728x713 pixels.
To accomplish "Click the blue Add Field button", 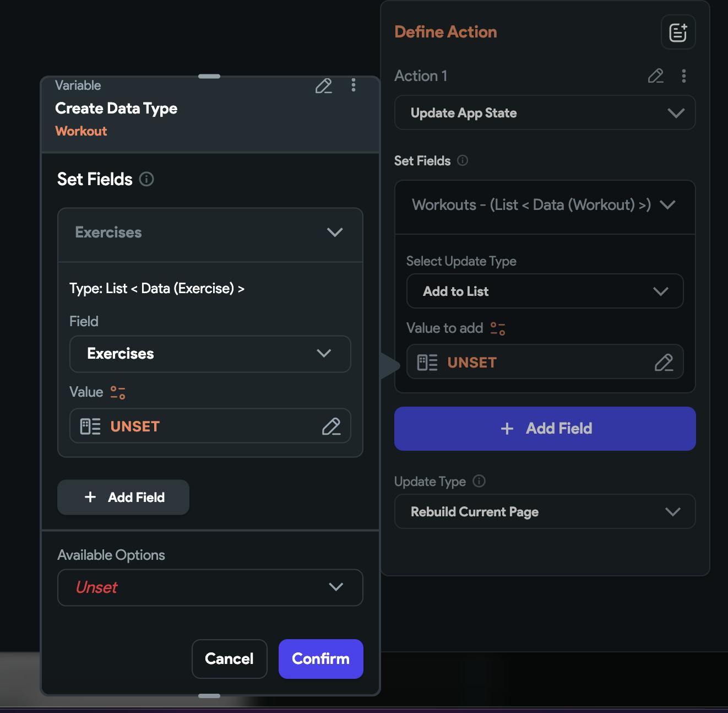I will [x=545, y=429].
